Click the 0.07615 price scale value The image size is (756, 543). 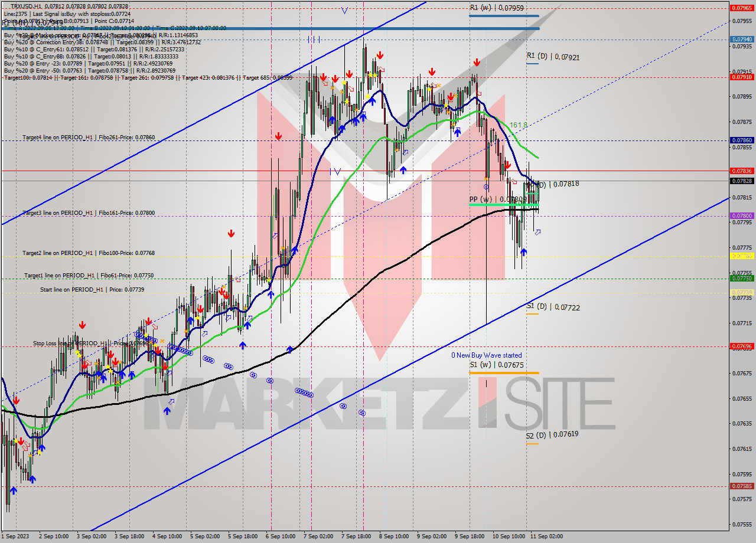pos(742,449)
